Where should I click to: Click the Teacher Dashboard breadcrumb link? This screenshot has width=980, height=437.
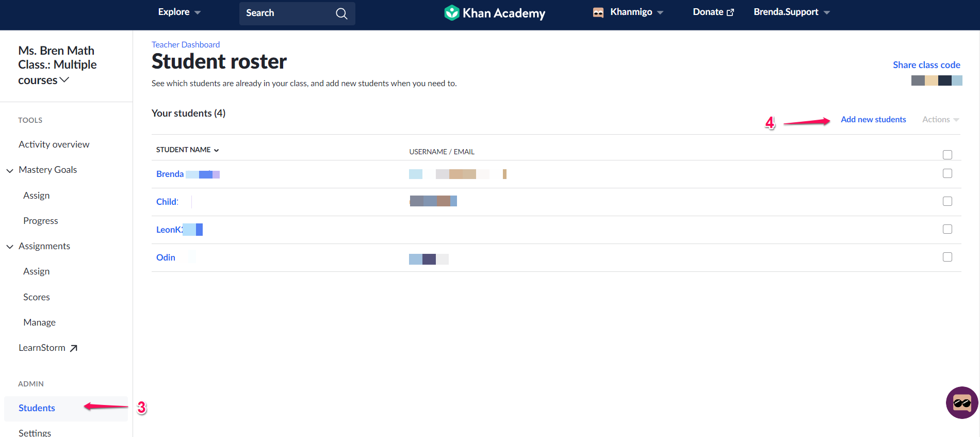click(x=186, y=45)
